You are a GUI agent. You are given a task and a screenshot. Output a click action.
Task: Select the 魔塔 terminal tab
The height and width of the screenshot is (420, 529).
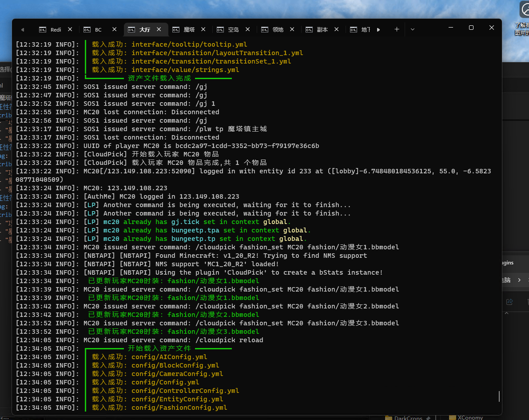[x=189, y=30]
